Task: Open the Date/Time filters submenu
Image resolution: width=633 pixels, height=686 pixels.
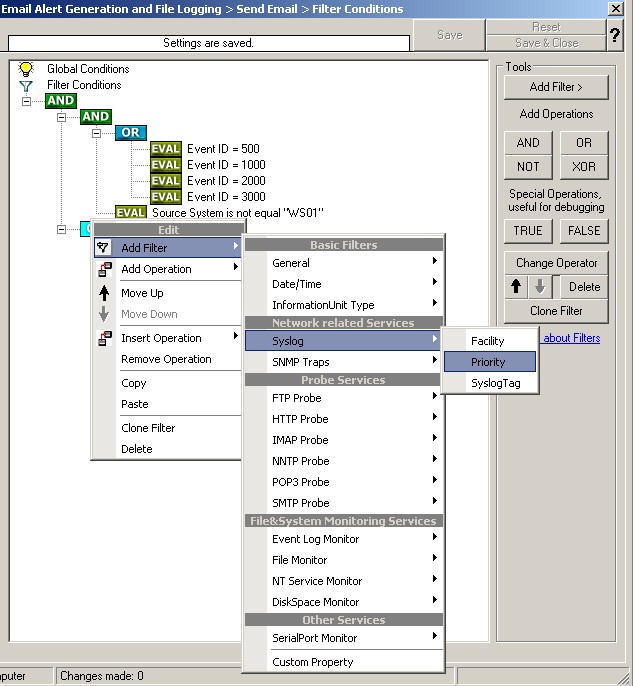Action: [x=344, y=284]
